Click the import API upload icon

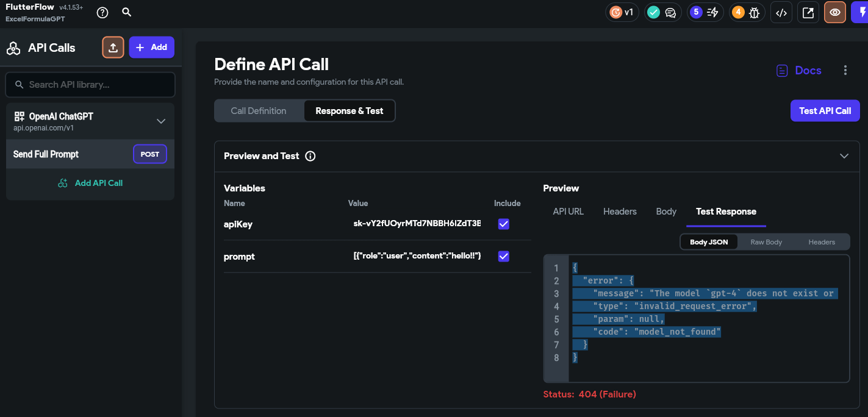tap(113, 48)
